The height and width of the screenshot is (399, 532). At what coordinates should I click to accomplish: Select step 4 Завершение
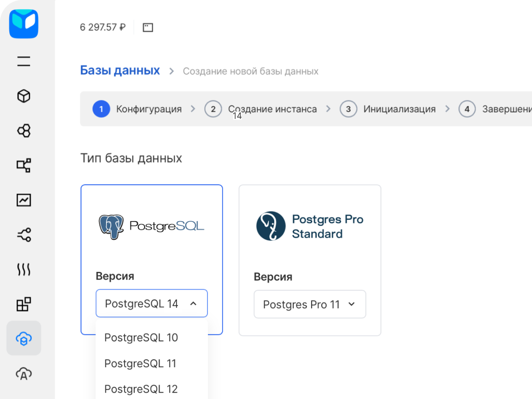[x=495, y=109]
